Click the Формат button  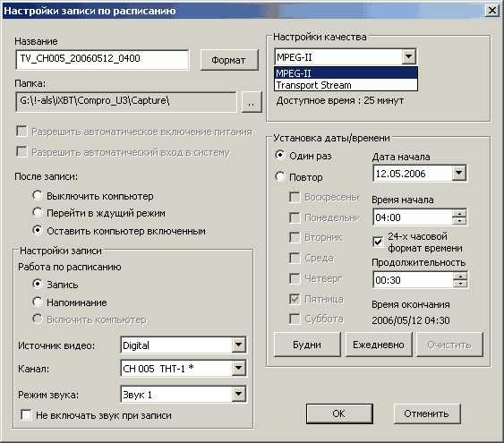point(229,60)
